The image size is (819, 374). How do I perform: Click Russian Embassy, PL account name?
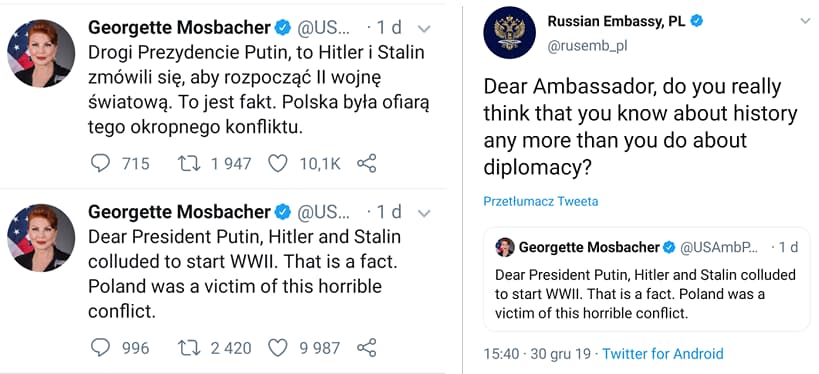[x=617, y=21]
